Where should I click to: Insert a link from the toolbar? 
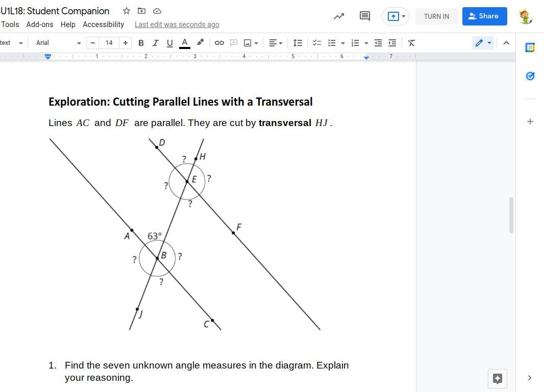tap(219, 43)
